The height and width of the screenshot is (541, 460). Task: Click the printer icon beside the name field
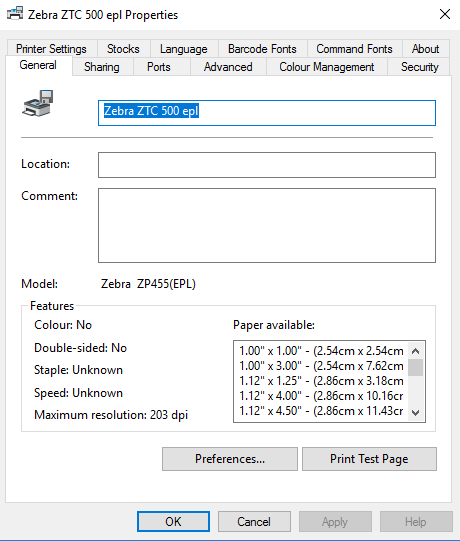[38, 104]
